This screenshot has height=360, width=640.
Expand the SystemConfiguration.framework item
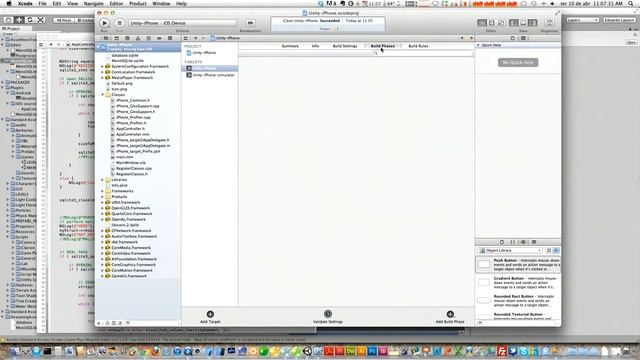(x=102, y=66)
